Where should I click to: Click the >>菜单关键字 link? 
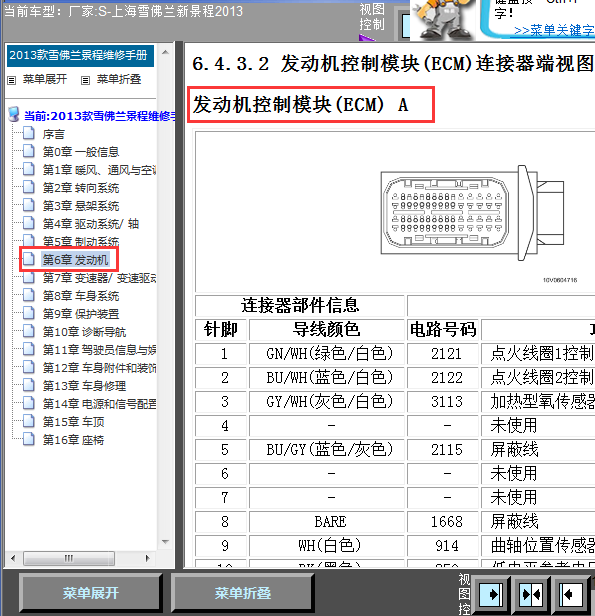pos(554,31)
